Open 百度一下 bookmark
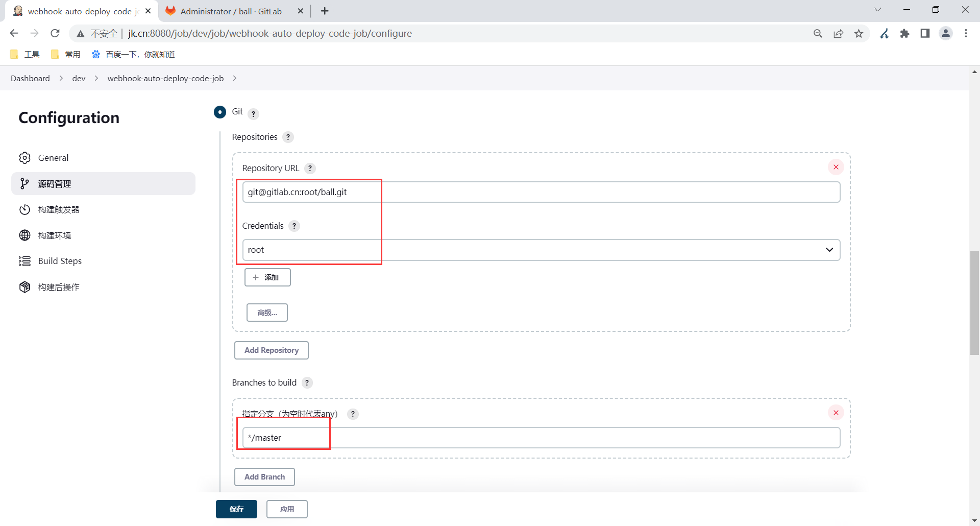The image size is (980, 526). pos(133,54)
